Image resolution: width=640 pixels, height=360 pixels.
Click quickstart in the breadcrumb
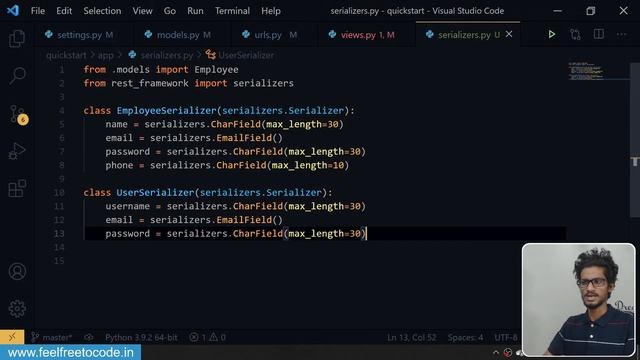click(x=66, y=55)
